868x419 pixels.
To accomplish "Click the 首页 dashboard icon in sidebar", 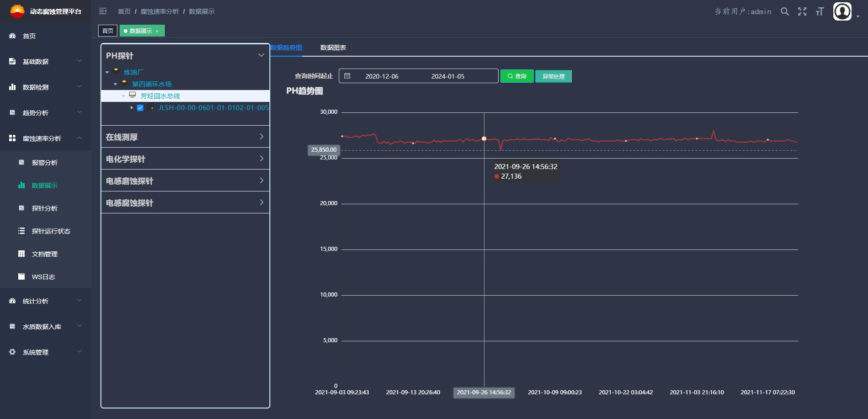I will pyautogui.click(x=12, y=36).
